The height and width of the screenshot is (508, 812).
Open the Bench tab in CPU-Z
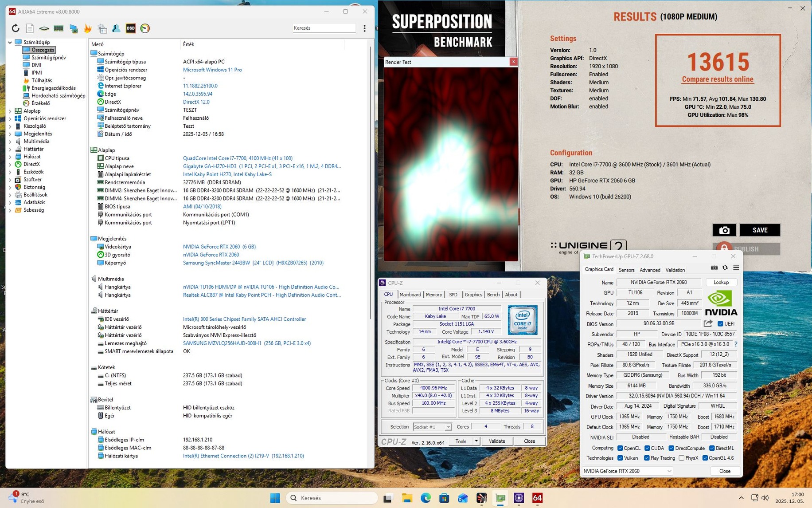tap(493, 295)
